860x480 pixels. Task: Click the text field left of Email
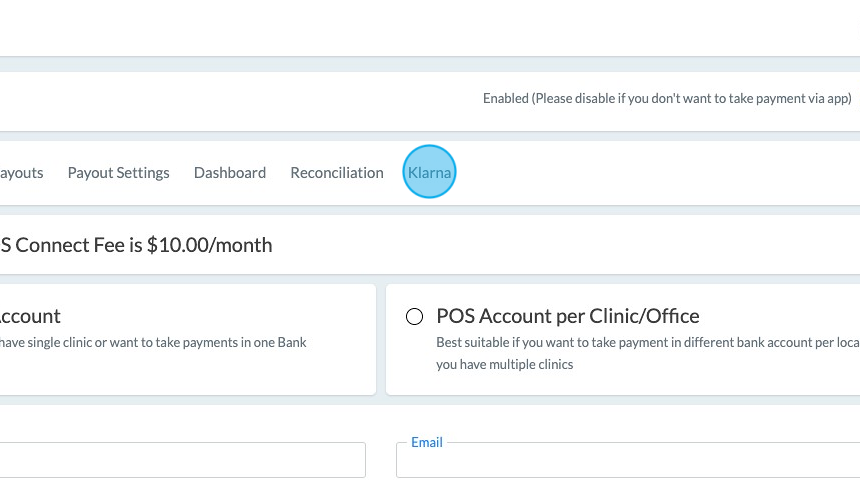(182, 460)
